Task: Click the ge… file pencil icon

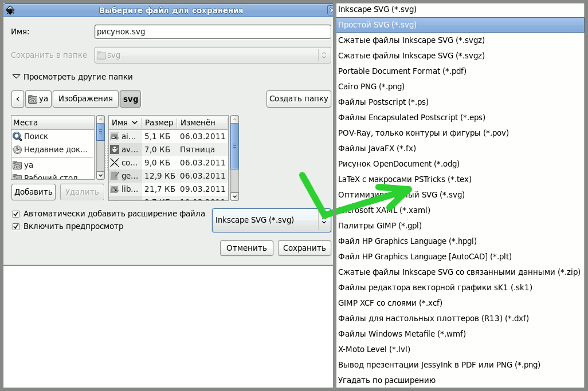Action: [115, 176]
